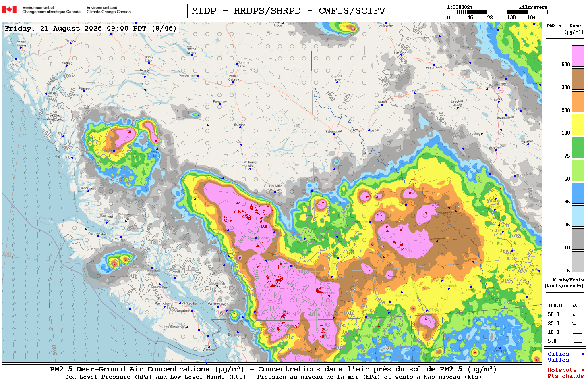Click the Kitimat city label
The image size is (588, 383).
[x=66, y=63]
